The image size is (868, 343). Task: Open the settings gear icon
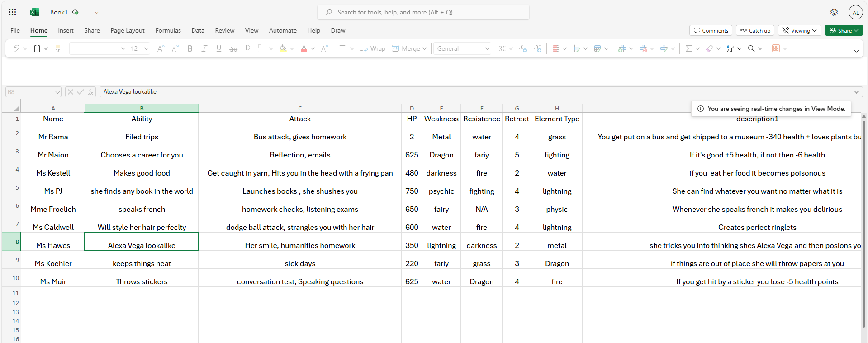(834, 12)
